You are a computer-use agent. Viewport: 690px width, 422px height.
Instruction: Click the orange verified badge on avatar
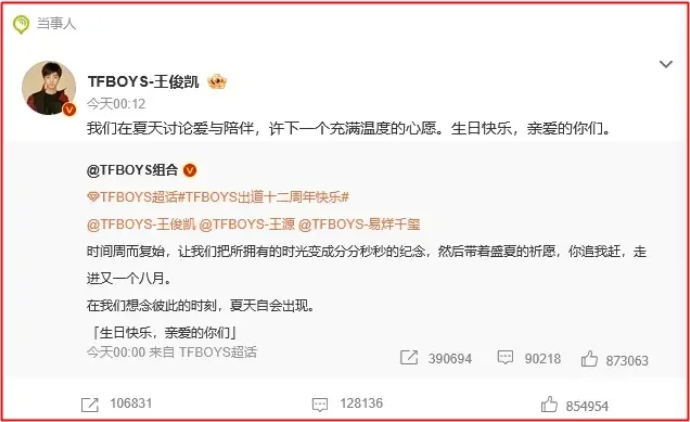click(69, 110)
